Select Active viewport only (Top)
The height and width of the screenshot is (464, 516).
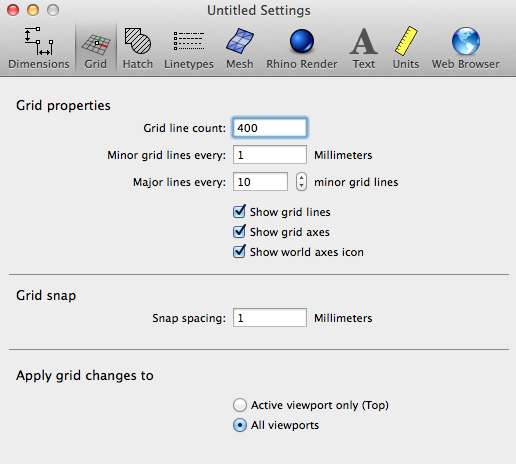click(240, 405)
